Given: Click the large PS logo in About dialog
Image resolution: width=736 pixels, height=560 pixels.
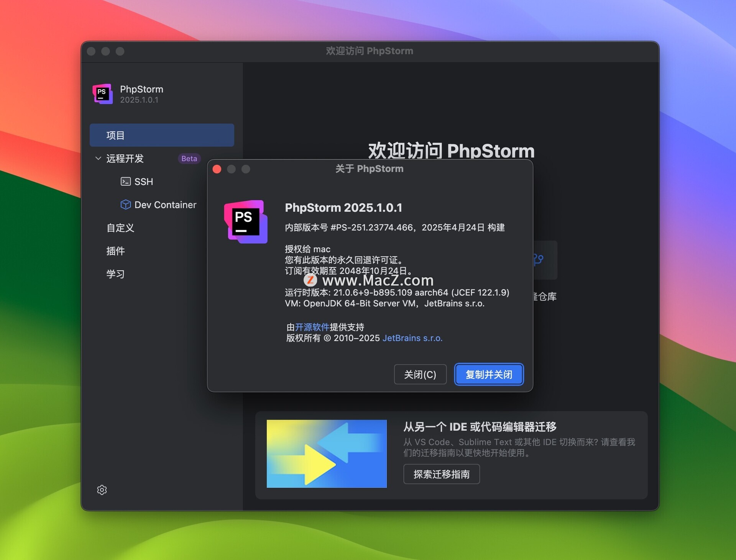Looking at the screenshot, I should coord(246,222).
